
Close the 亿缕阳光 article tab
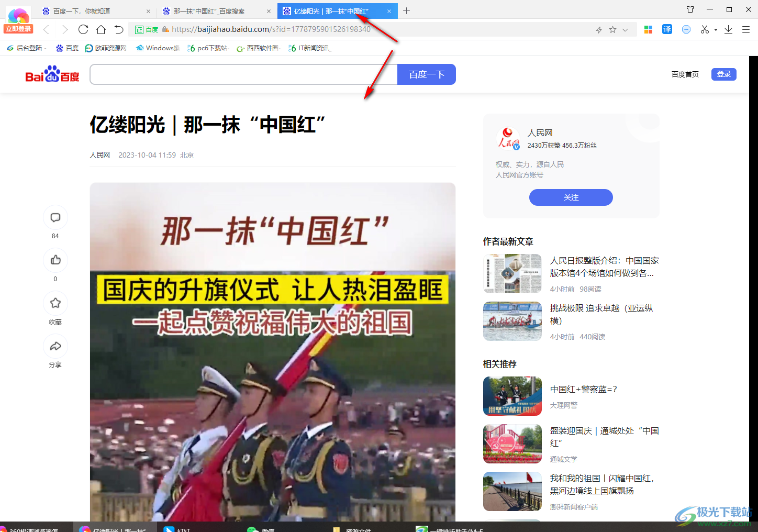pos(389,11)
